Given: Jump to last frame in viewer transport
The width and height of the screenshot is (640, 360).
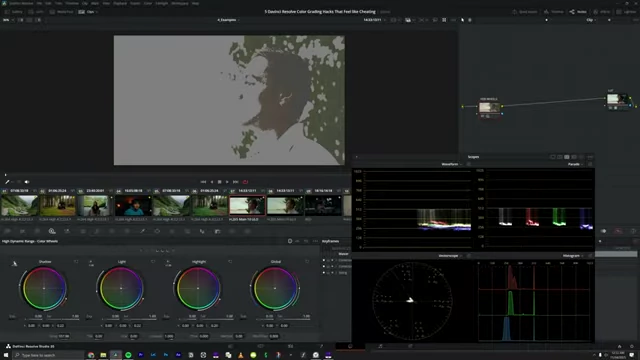Looking at the screenshot, I should point(236,182).
